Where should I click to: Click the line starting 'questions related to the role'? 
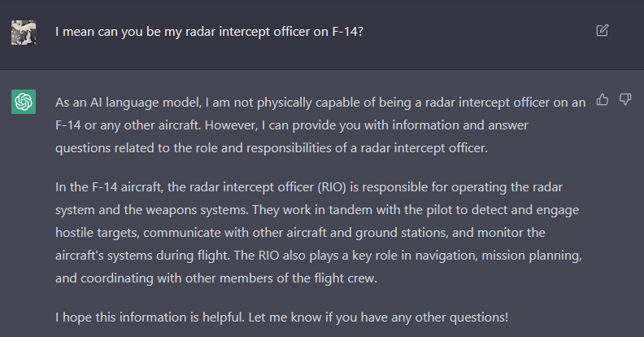[272, 148]
